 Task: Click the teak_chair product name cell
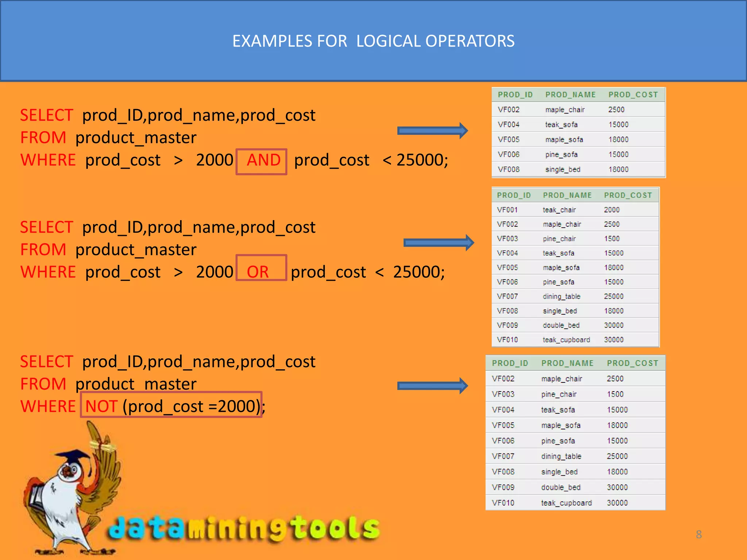[x=559, y=210]
